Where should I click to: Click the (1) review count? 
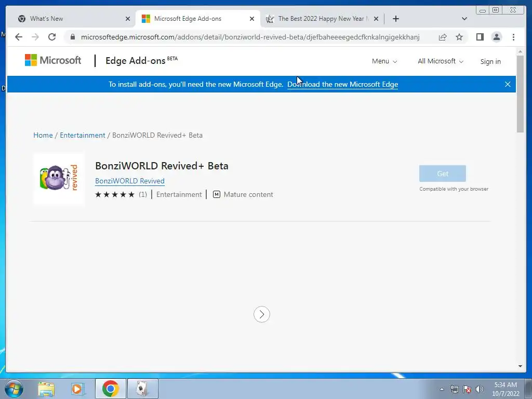click(143, 194)
